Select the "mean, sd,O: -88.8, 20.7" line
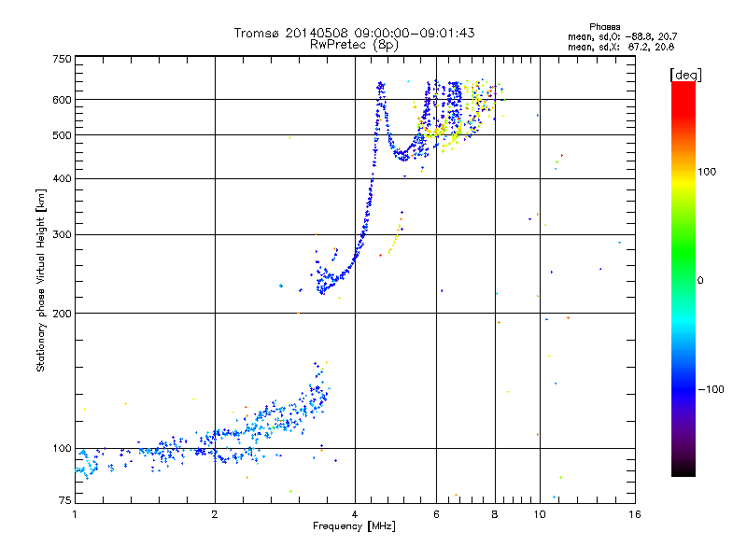The image size is (747, 560). tap(622, 36)
